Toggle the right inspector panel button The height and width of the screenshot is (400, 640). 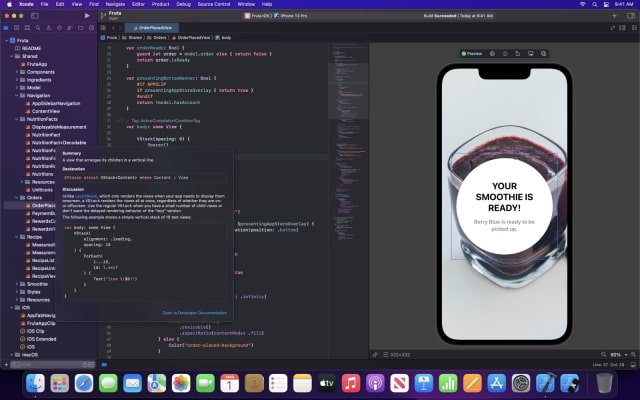pos(629,17)
